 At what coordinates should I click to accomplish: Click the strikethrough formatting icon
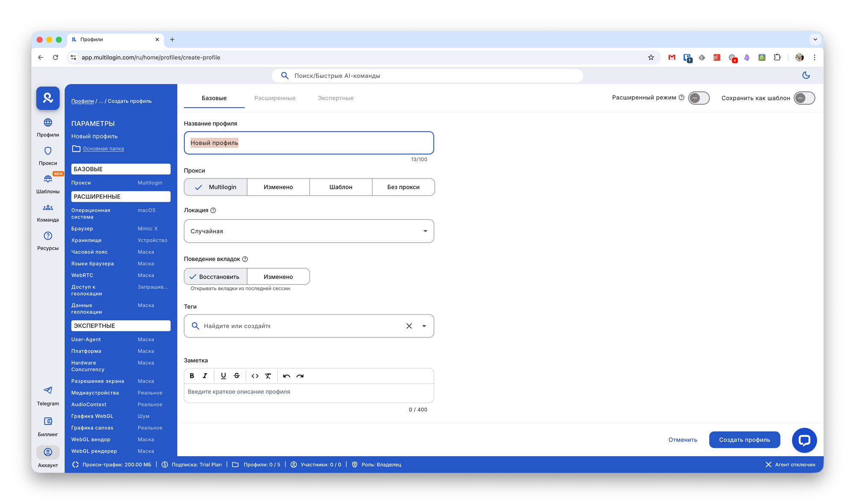point(237,376)
